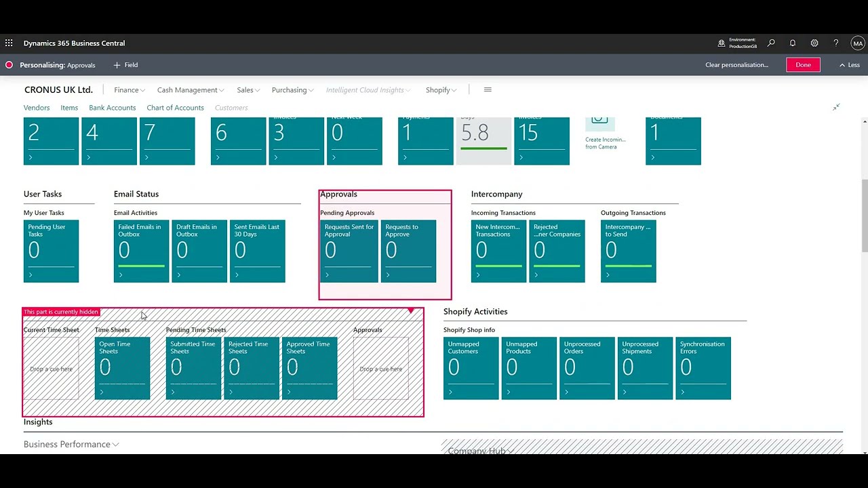
Task: Open the app launcher waffle menu
Action: click(x=9, y=43)
